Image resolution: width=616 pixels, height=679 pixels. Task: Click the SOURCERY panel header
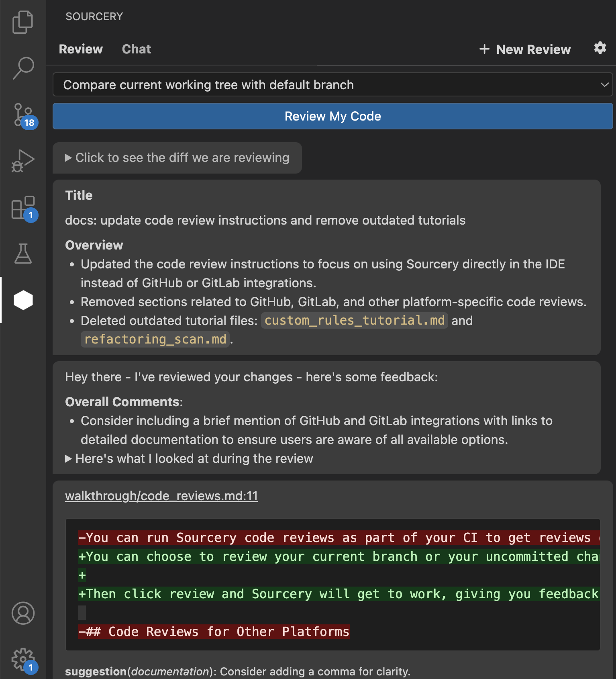click(94, 16)
